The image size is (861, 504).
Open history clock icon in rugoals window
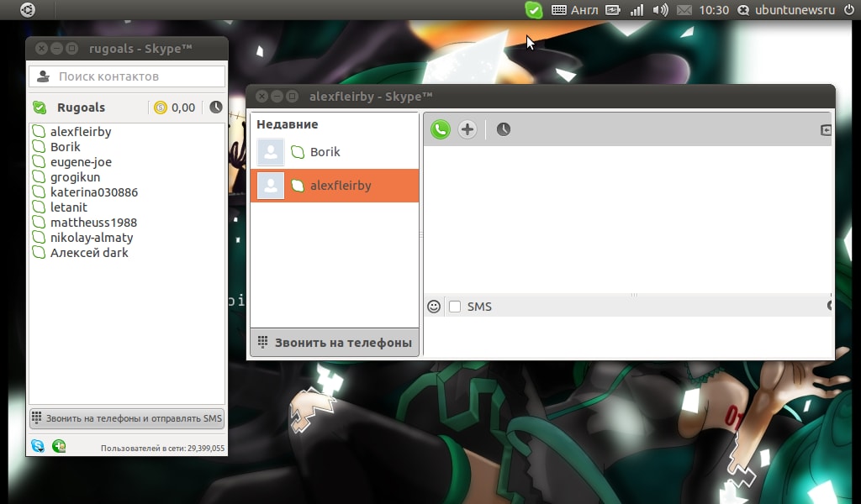[x=216, y=107]
